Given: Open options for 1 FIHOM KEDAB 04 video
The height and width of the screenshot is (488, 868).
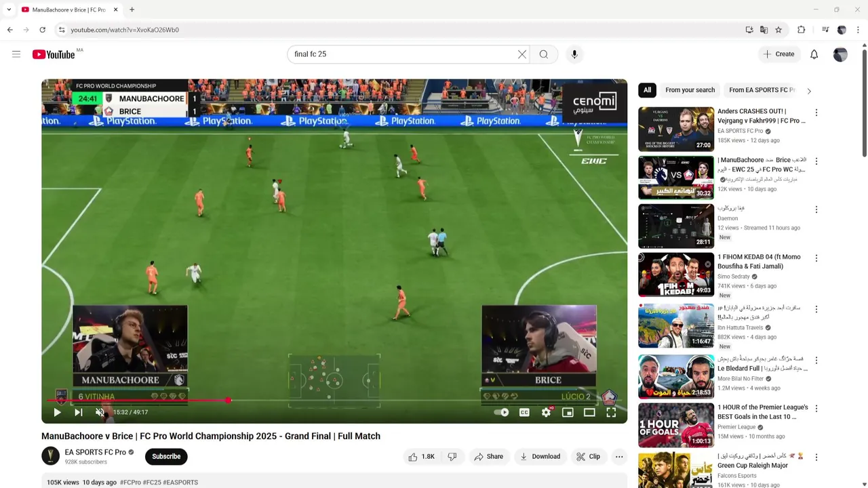Looking at the screenshot, I should tap(816, 258).
